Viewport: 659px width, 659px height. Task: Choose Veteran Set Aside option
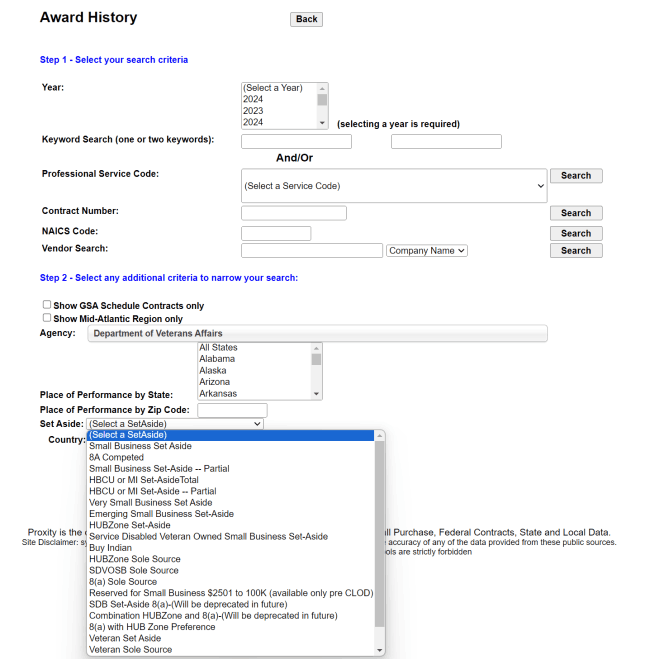tap(230, 638)
